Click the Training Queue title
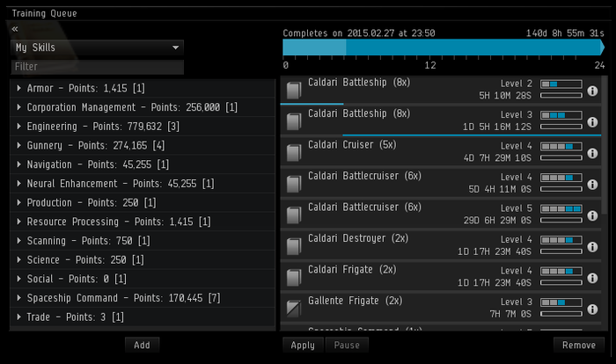Screen dimensions: 616x364 [44, 13]
